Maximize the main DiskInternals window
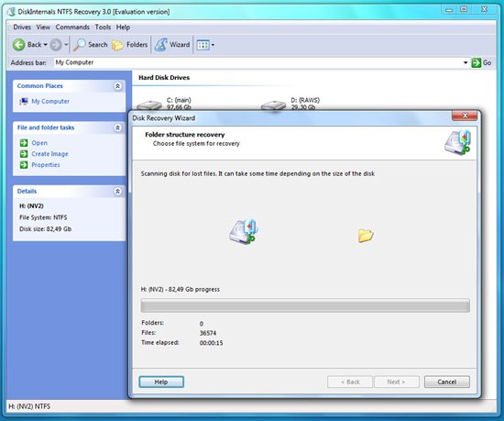 [x=464, y=10]
